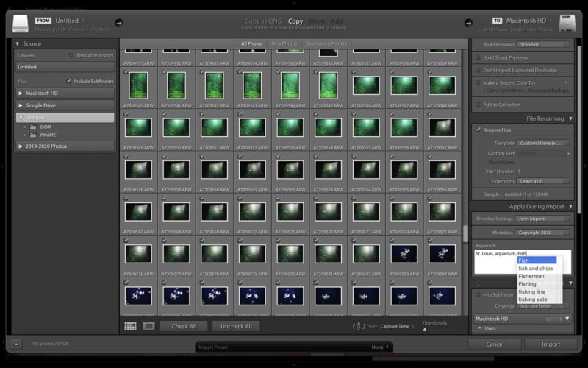Click the round arrow icon left of TO
Screen dimensions: 588x368
468,23
